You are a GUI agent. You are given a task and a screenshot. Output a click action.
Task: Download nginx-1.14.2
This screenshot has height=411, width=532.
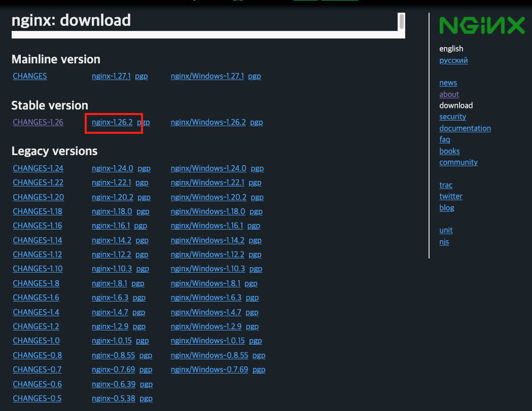pyautogui.click(x=111, y=240)
